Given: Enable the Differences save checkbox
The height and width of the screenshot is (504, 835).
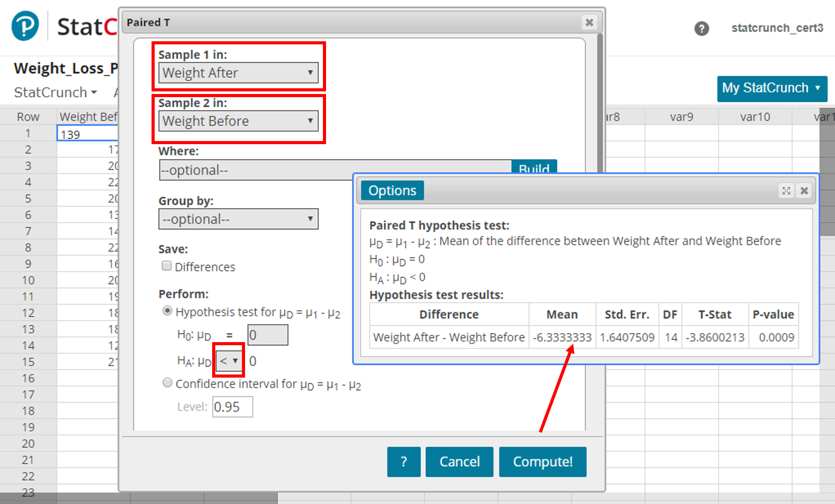Looking at the screenshot, I should 167,266.
